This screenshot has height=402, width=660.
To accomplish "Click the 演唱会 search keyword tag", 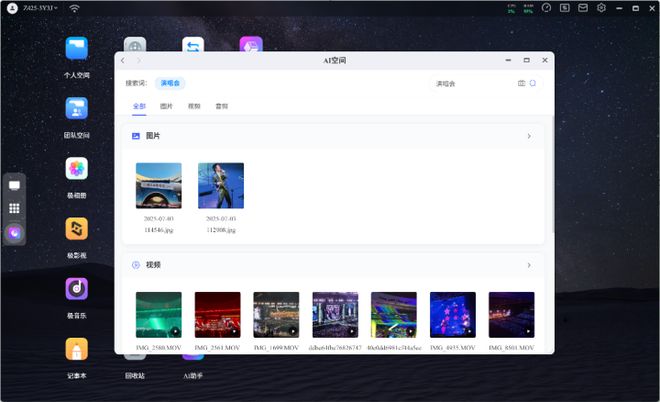I will point(169,84).
